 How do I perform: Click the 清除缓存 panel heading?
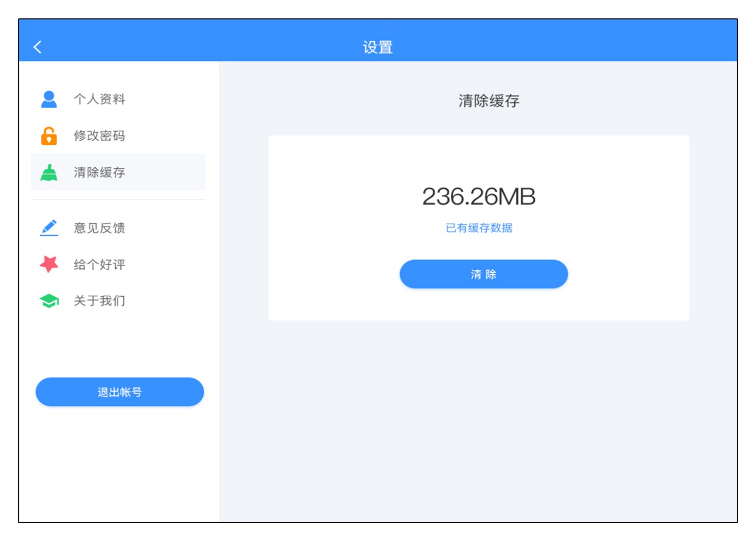(x=489, y=101)
